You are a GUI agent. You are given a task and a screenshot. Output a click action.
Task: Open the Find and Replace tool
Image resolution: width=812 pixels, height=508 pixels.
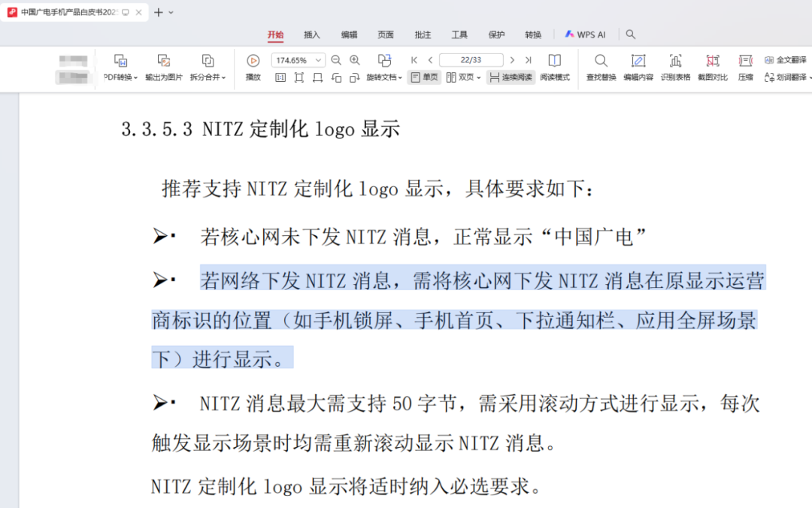(601, 61)
